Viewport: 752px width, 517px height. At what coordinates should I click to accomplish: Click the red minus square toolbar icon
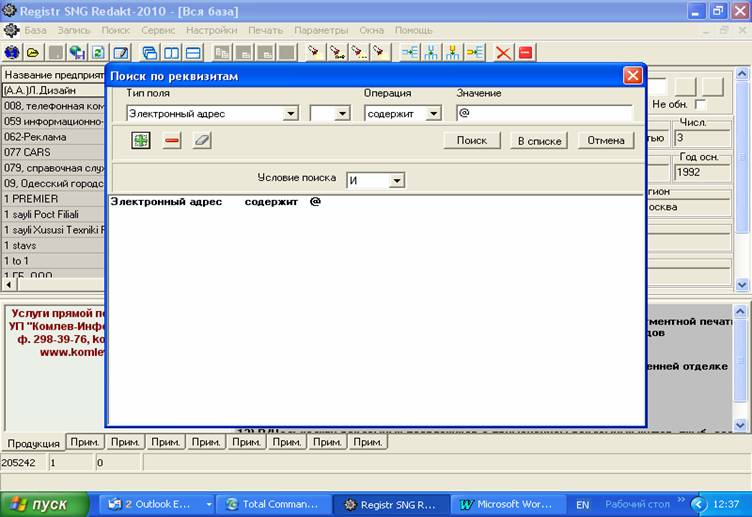tap(525, 52)
